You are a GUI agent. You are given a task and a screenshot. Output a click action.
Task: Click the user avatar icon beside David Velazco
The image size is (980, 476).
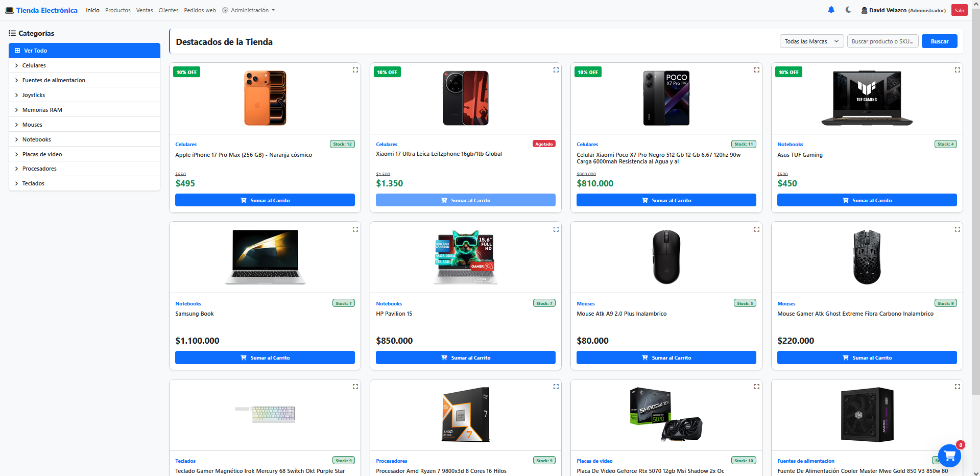point(864,10)
